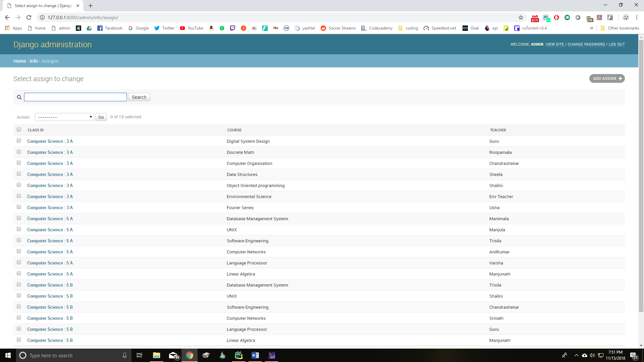Click the Add Assign button
Image resolution: width=644 pixels, height=362 pixels.
point(607,78)
